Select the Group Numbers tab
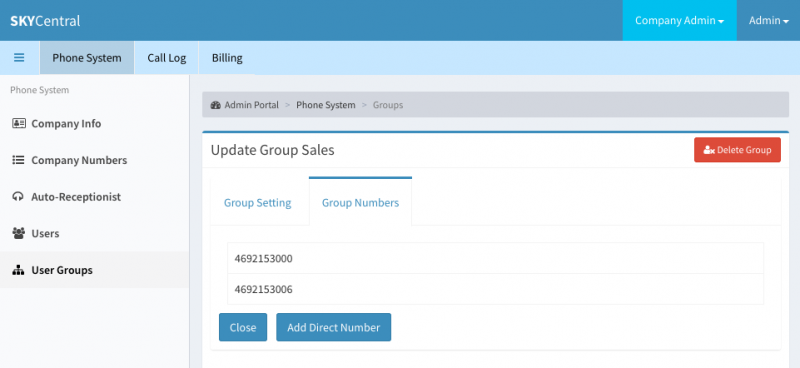800x368 pixels. [x=360, y=202]
